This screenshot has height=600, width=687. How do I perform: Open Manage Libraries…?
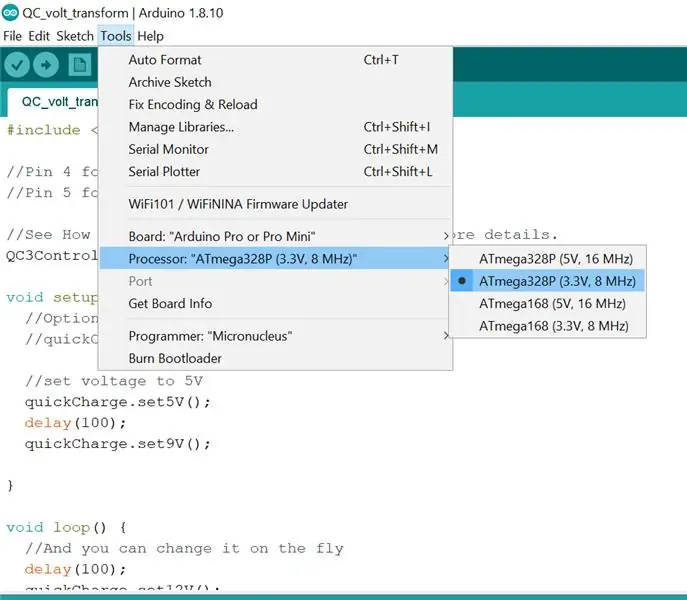point(276,127)
